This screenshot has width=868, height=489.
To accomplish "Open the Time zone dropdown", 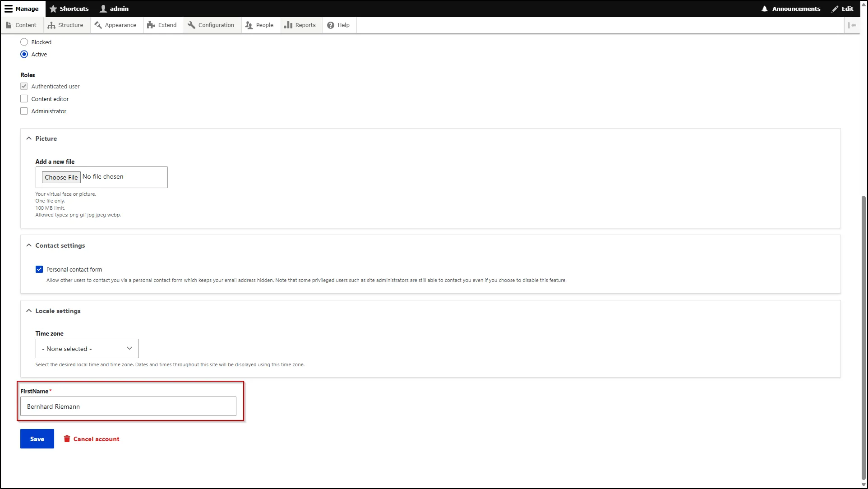I will click(87, 348).
